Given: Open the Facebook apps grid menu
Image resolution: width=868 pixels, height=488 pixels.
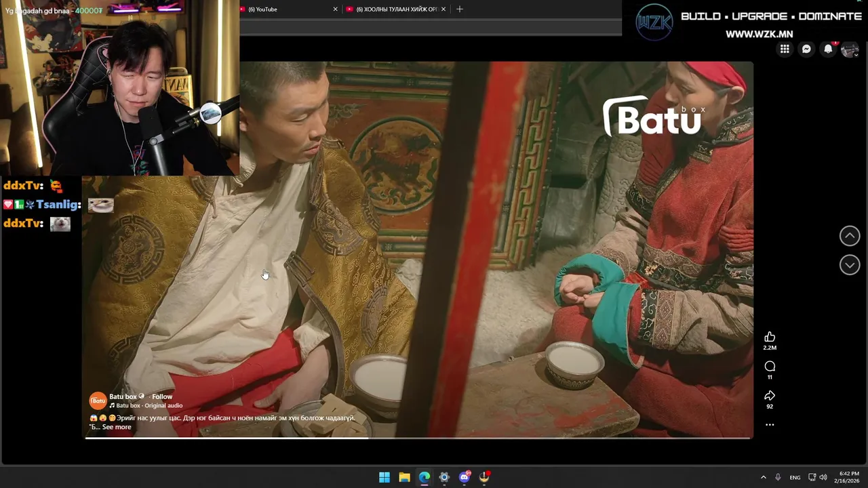Looking at the screenshot, I should (x=785, y=49).
